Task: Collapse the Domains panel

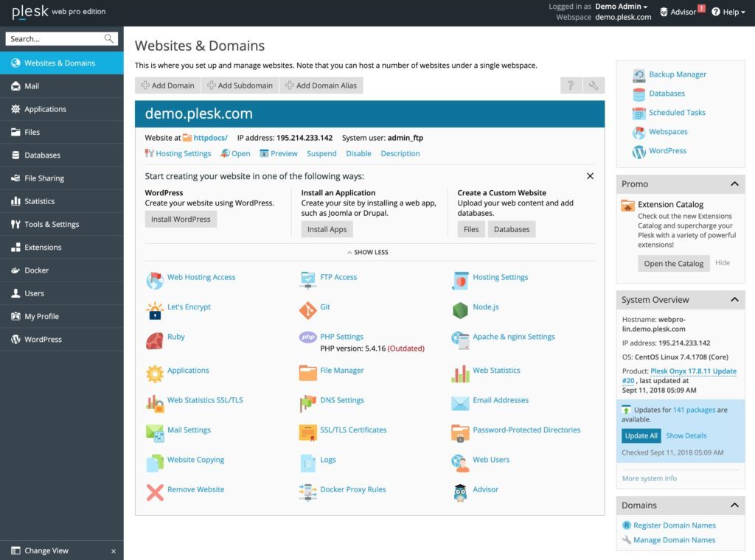Action: click(x=734, y=505)
